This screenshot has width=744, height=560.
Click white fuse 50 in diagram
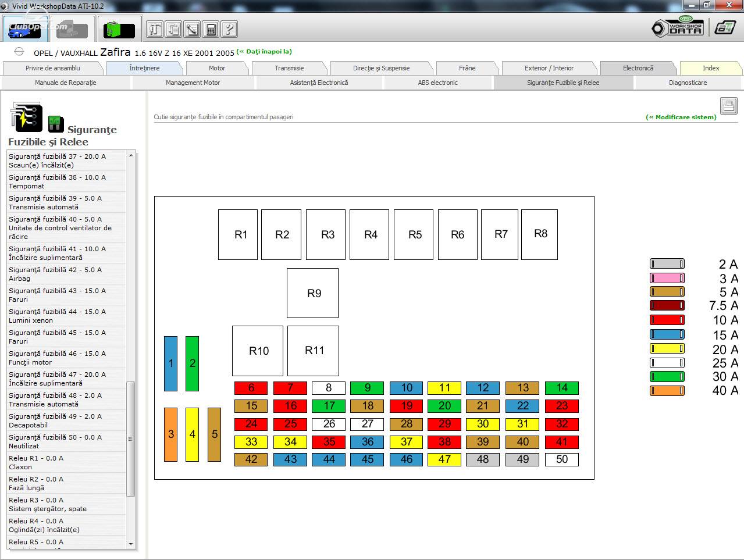562,459
